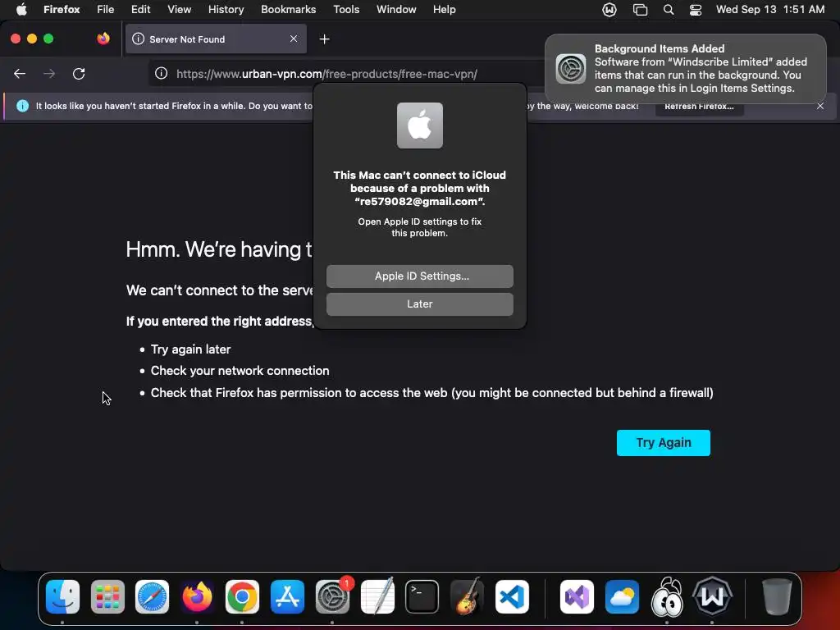Open the Edit menu
Screen dimensions: 840x630
pyautogui.click(x=141, y=9)
